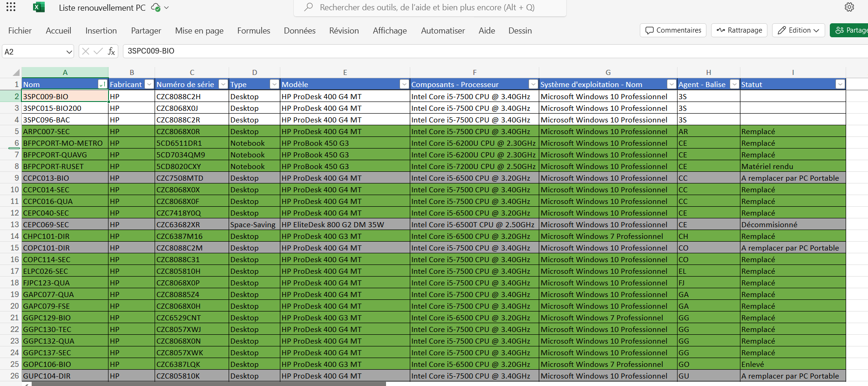Select serial number 5CD7034QM9 cell
Image resolution: width=868 pixels, height=386 pixels.
192,155
